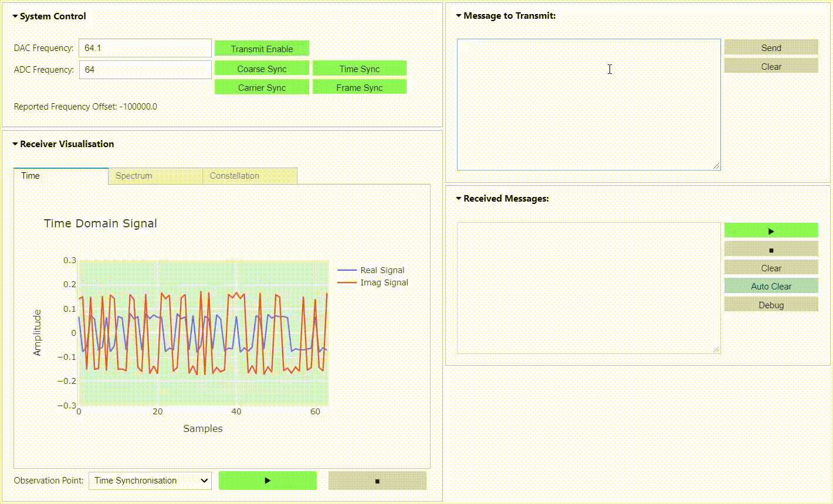Stop receiving messages with the square stop button
Viewport: 833px width, 504px height.
tap(771, 250)
